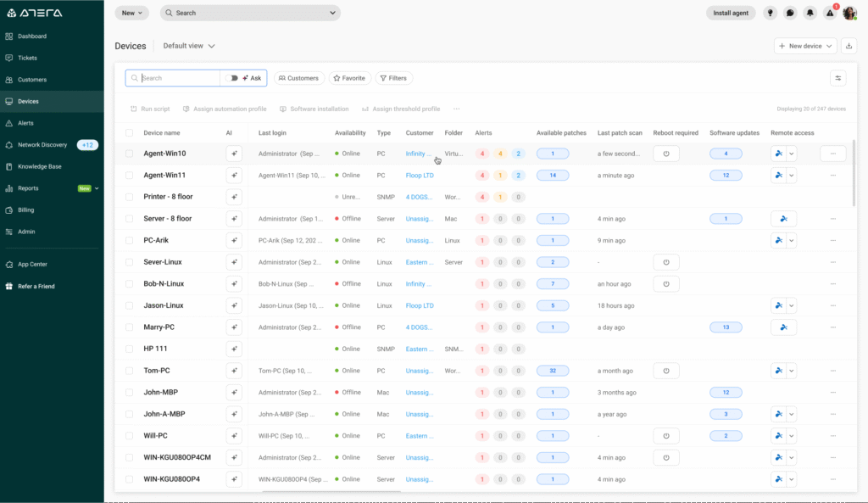Open the notifications bell icon
Screen dimensions: 868x503
[x=810, y=13]
